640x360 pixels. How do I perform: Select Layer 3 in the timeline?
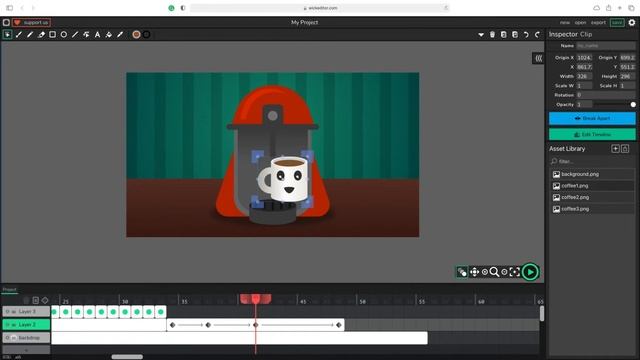click(x=26, y=311)
